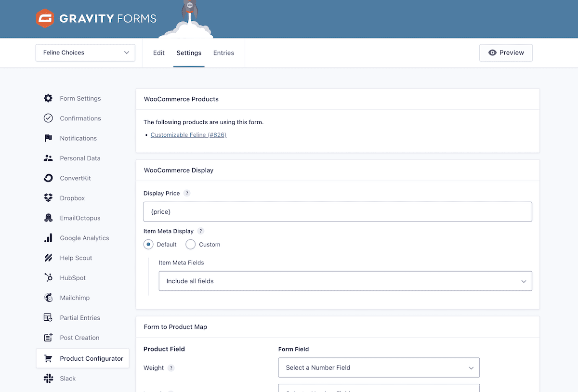
Task: Click the Product Configurator cart icon
Action: (x=48, y=358)
